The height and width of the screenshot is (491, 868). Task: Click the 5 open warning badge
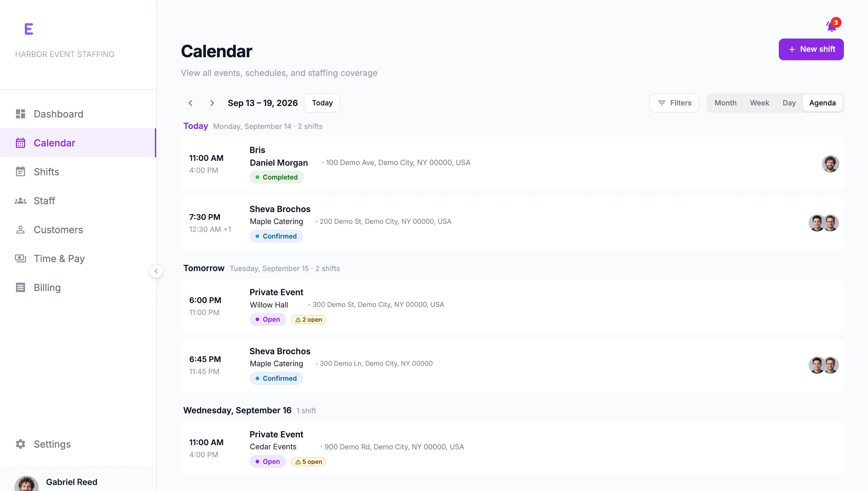coord(308,462)
